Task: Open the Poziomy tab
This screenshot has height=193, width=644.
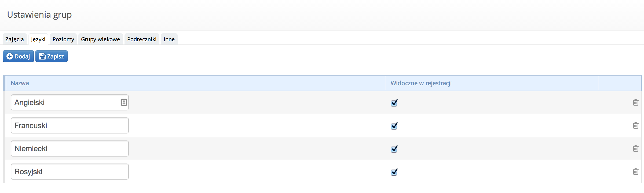Action: [x=63, y=39]
